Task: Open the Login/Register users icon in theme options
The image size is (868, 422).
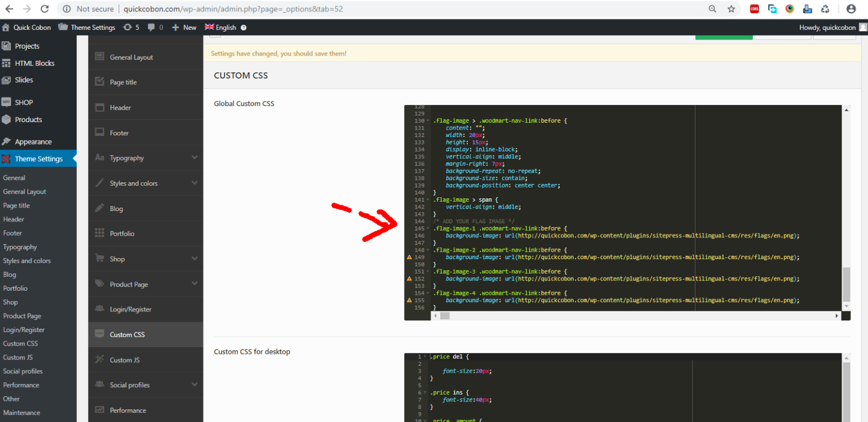Action: (x=99, y=309)
